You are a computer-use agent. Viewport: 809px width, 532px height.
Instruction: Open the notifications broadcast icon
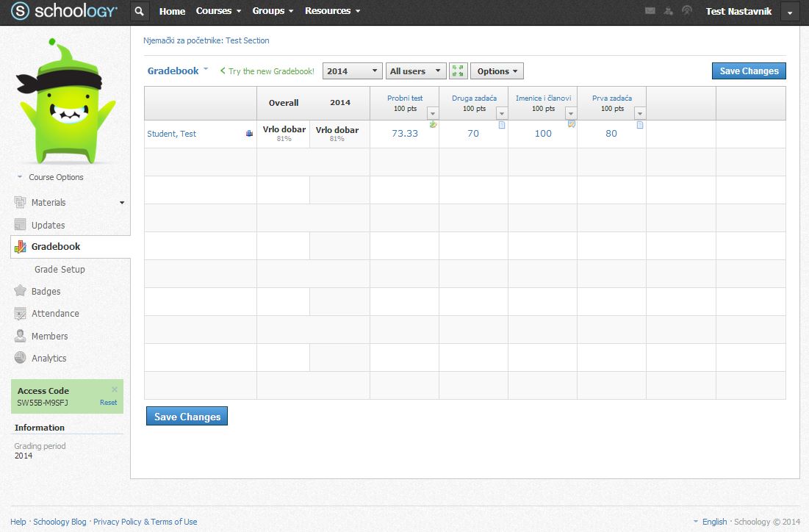coord(687,11)
